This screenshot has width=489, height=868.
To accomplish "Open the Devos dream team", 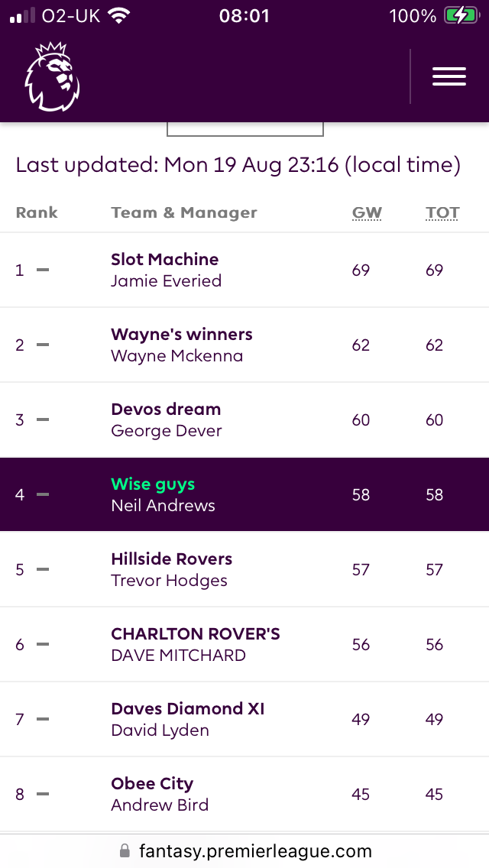I will 166,409.
